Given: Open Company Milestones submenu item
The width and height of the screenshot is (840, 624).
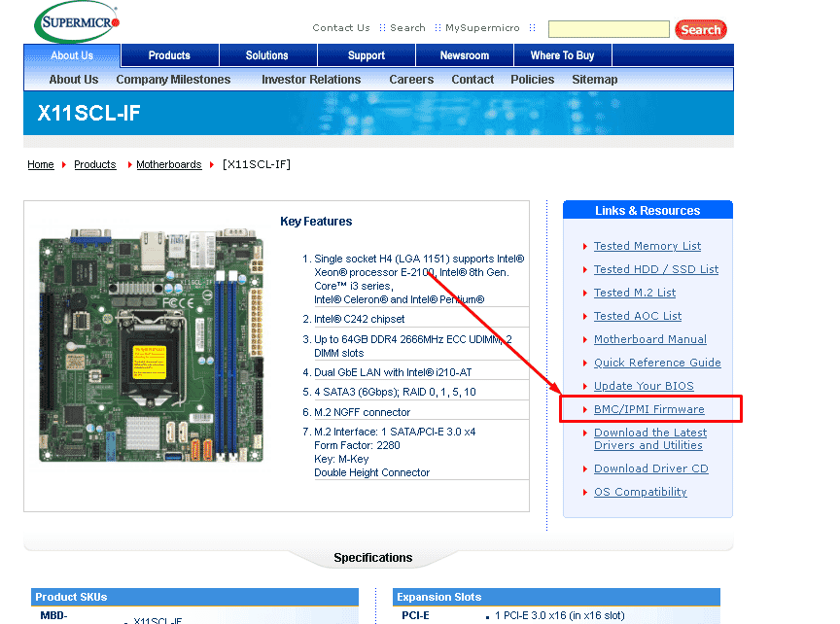Looking at the screenshot, I should click(x=173, y=80).
